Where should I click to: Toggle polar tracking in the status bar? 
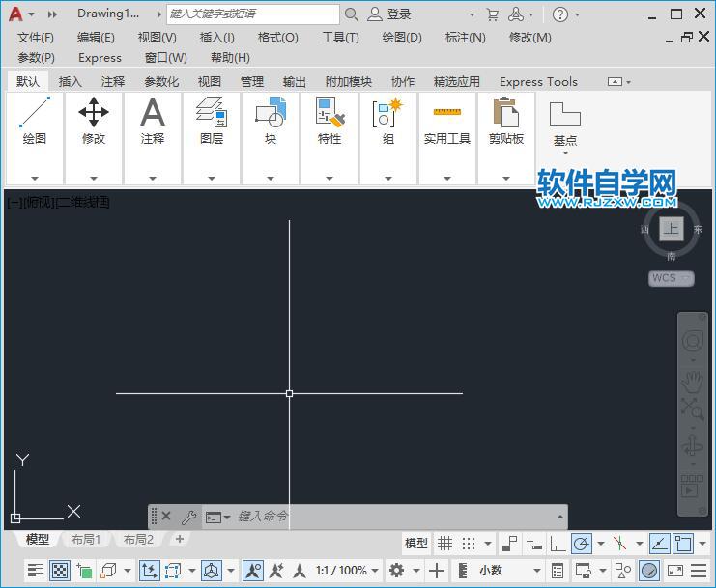[582, 544]
